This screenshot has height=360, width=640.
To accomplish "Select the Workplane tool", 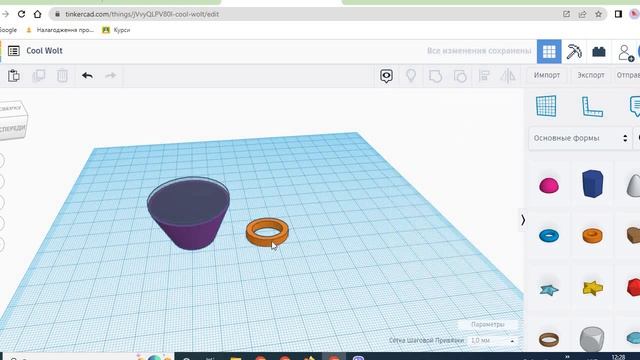I will 546,106.
